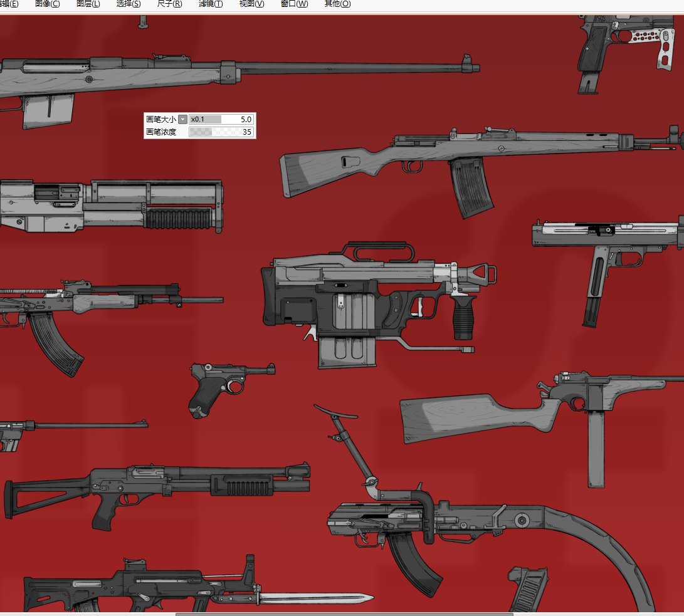This screenshot has height=616, width=684.
Task: Open the 图层(L) menu
Action: pyautogui.click(x=88, y=4)
